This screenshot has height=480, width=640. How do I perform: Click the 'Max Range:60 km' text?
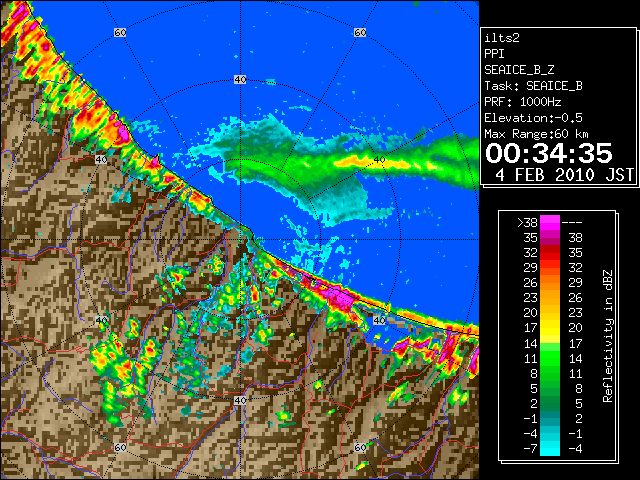click(537, 134)
